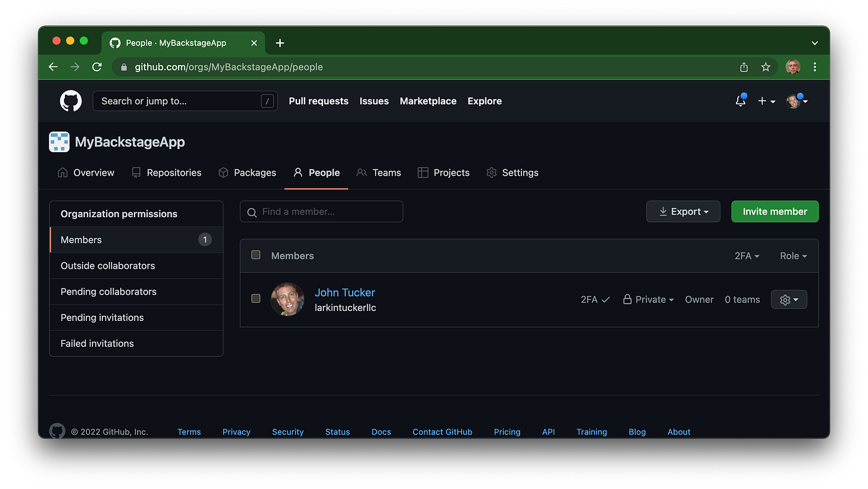The image size is (868, 489).
Task: Click the Find a member search box
Action: point(321,212)
